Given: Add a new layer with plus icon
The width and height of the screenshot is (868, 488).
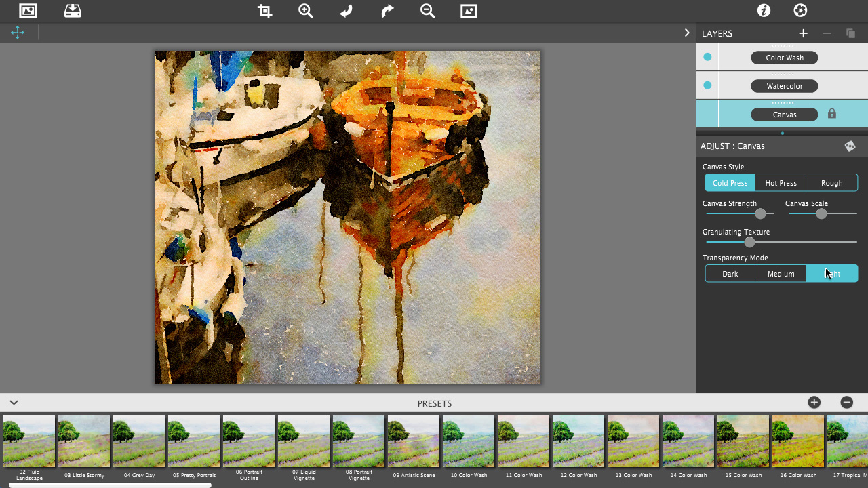Looking at the screenshot, I should pyautogui.click(x=804, y=33).
